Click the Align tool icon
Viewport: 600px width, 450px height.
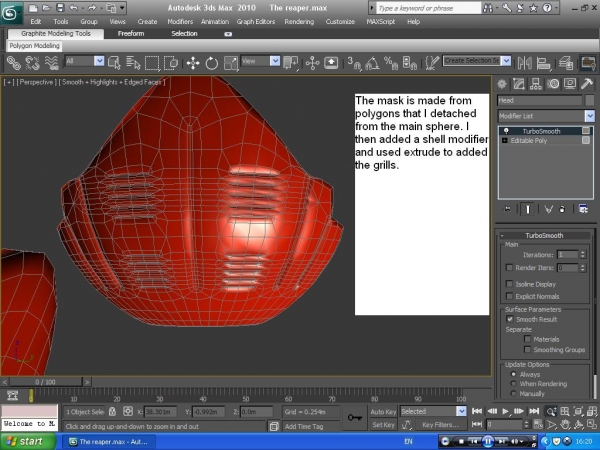click(543, 63)
